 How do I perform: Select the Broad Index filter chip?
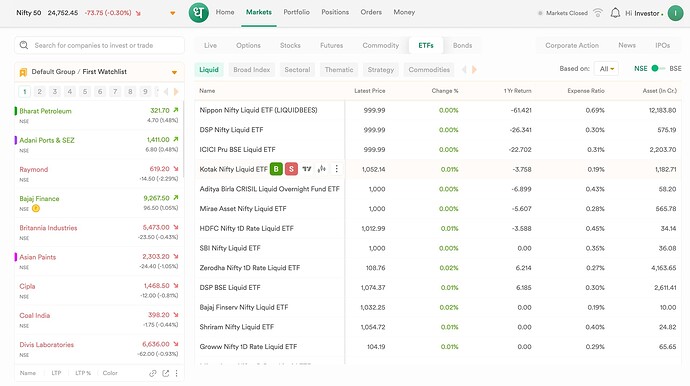(x=252, y=70)
